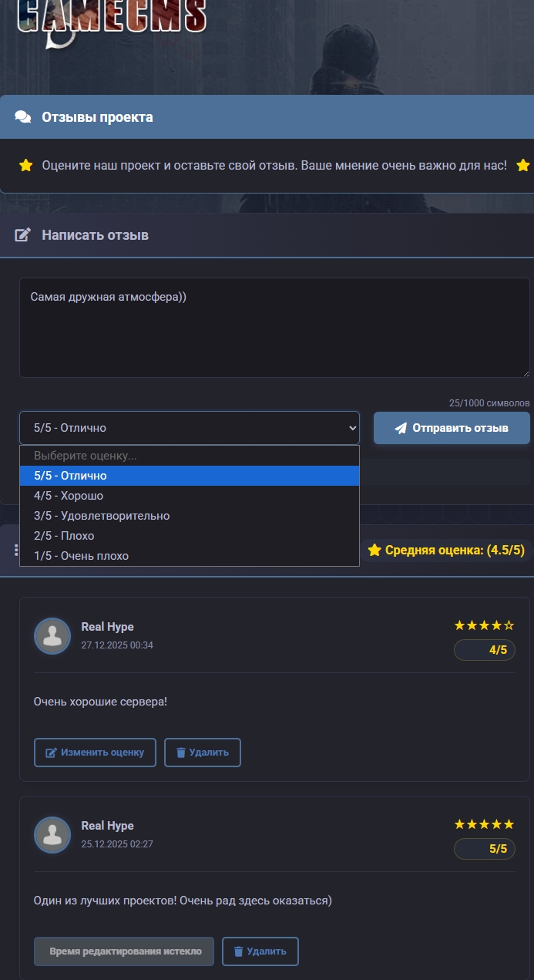Choose 4/5 - Хорошо from the list

tap(189, 496)
